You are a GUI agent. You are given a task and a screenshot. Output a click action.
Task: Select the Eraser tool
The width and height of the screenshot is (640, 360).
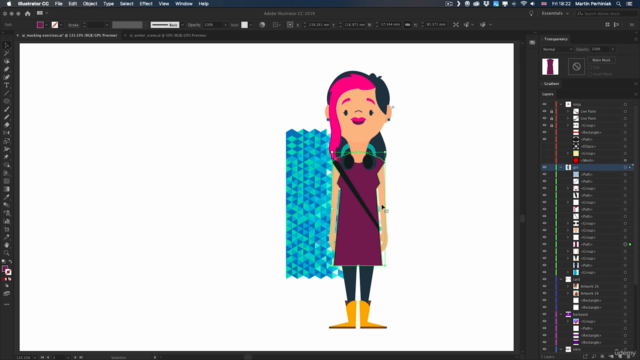[7, 125]
